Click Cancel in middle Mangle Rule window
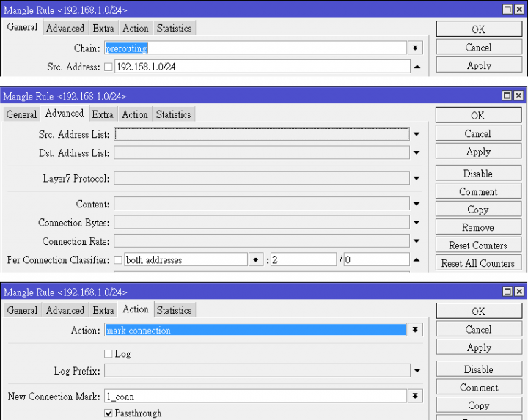Image resolution: width=528 pixels, height=420 pixels. [478, 133]
